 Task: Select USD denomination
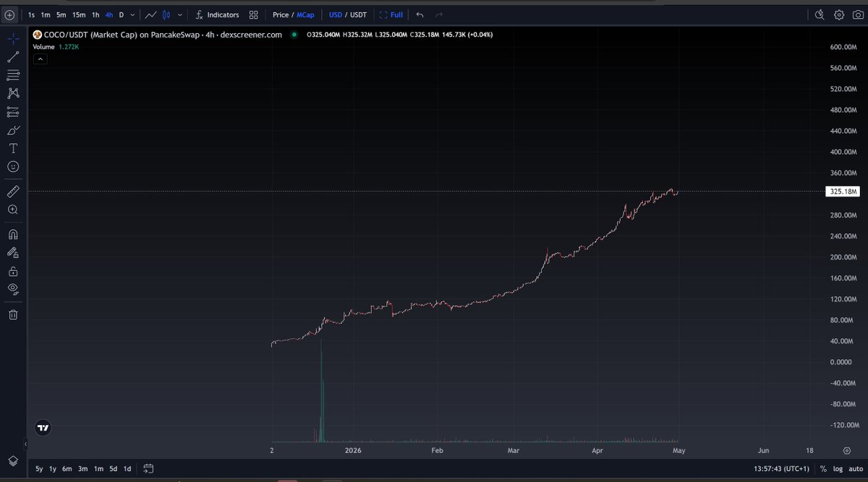click(x=336, y=14)
